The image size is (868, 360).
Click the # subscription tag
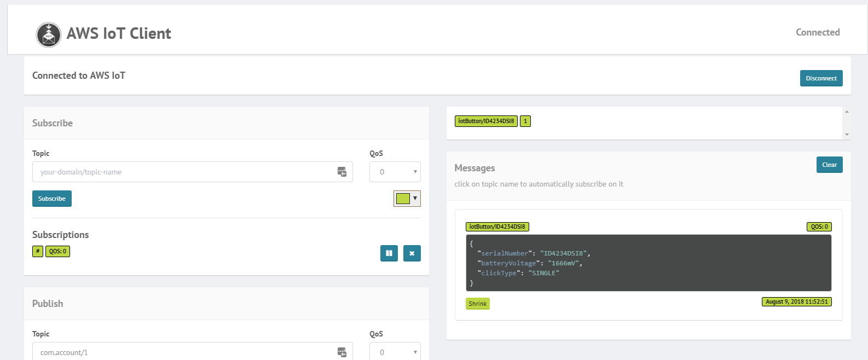[x=38, y=251]
